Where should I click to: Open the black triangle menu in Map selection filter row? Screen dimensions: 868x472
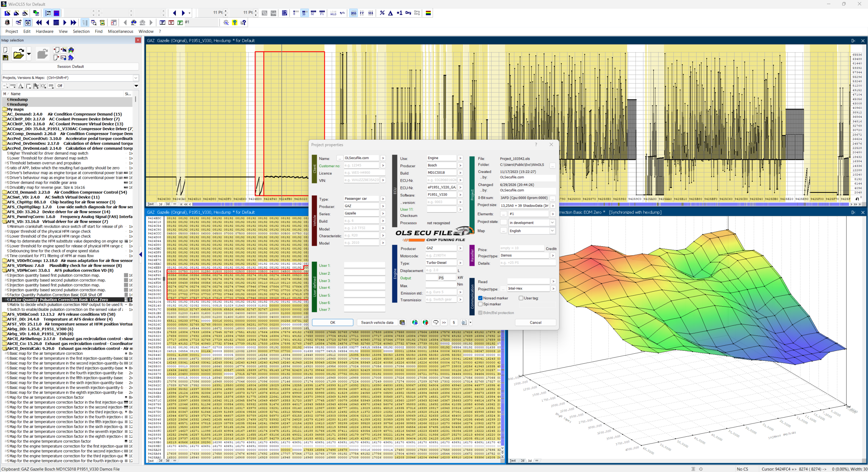(x=136, y=86)
